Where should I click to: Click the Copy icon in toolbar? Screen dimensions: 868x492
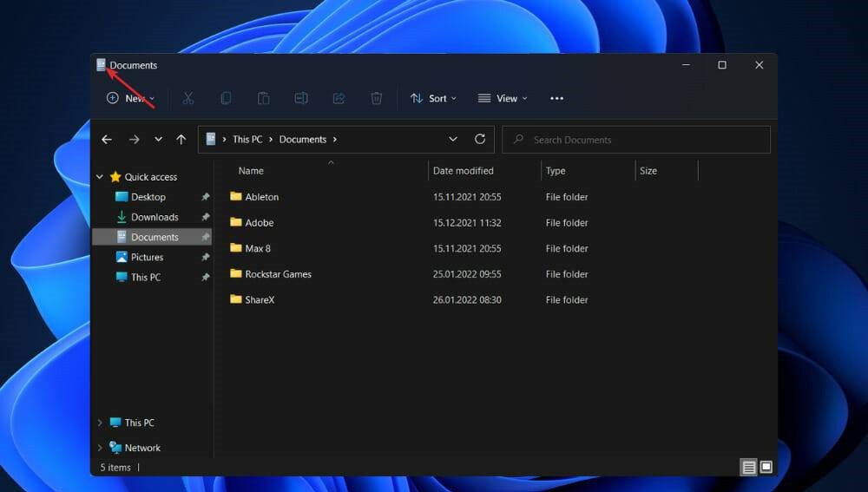coord(226,99)
